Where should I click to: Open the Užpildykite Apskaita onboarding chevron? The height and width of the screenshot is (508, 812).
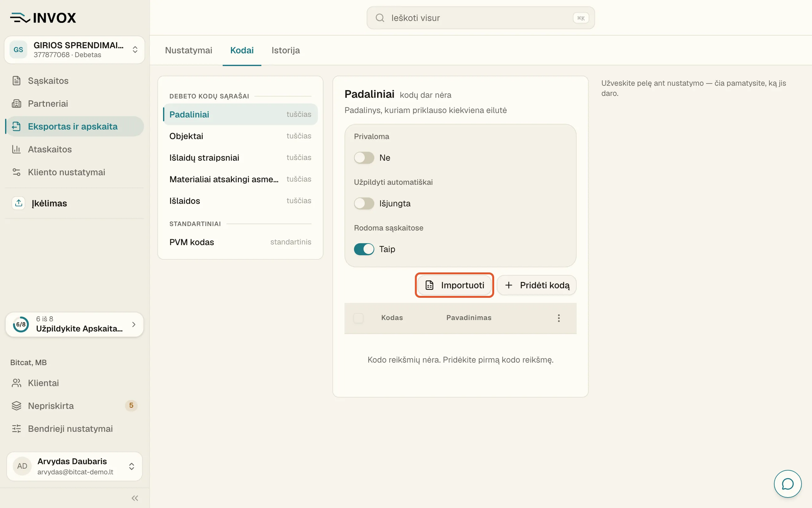point(134,324)
